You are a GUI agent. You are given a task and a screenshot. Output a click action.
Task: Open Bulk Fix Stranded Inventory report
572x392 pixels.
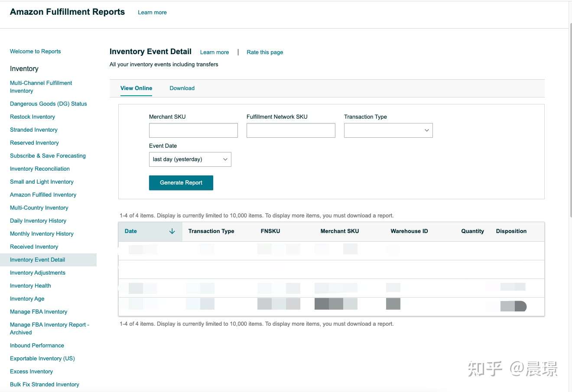(x=45, y=385)
